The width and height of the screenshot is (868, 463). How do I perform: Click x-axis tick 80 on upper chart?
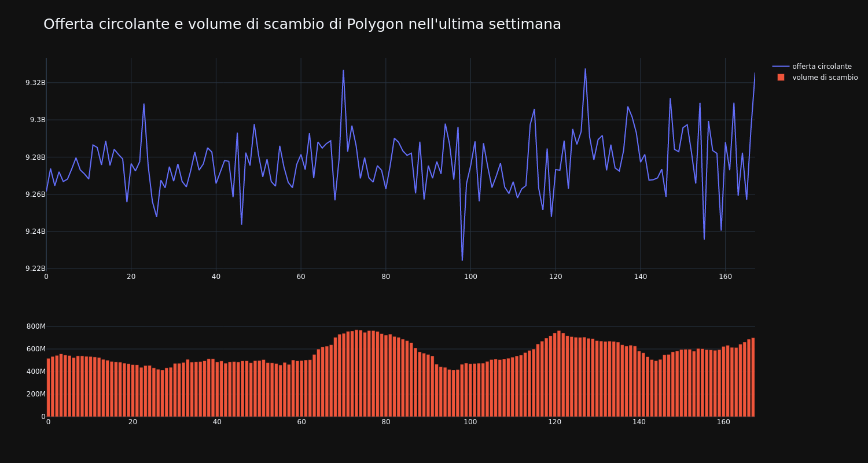pyautogui.click(x=386, y=277)
